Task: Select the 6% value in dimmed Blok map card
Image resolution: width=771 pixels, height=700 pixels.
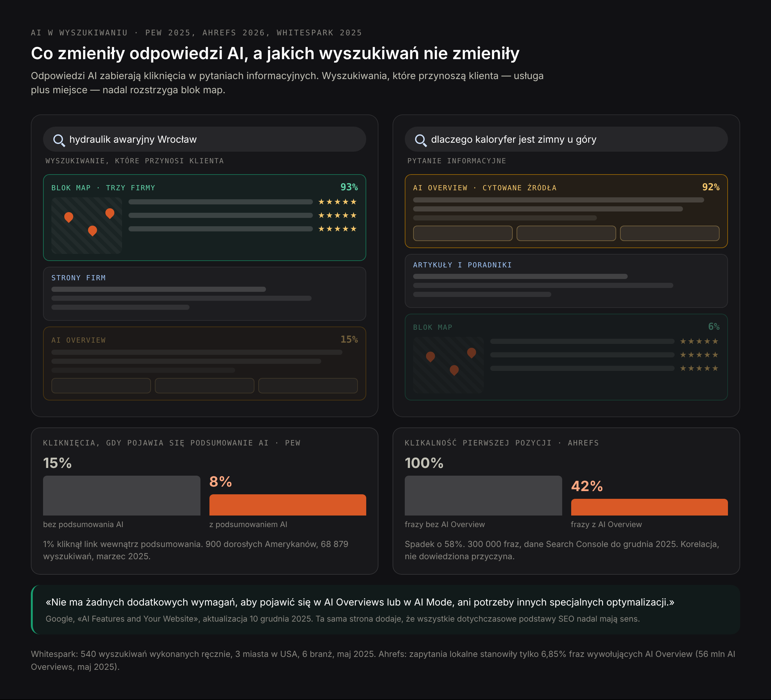Action: point(713,326)
